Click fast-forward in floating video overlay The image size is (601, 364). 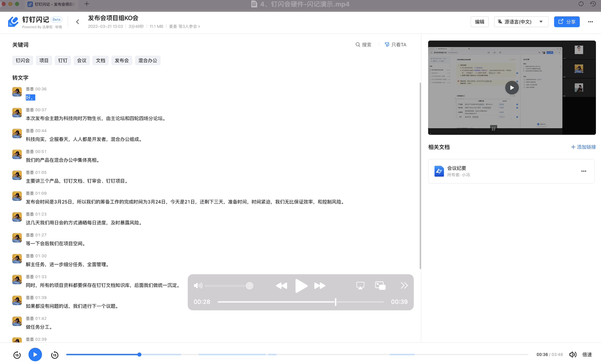tap(320, 286)
